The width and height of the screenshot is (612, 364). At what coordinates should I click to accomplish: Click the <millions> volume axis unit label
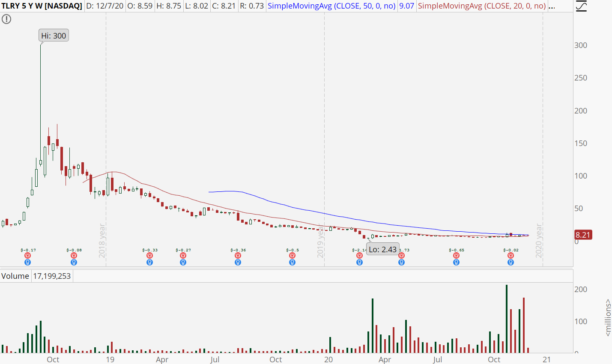click(x=608, y=317)
